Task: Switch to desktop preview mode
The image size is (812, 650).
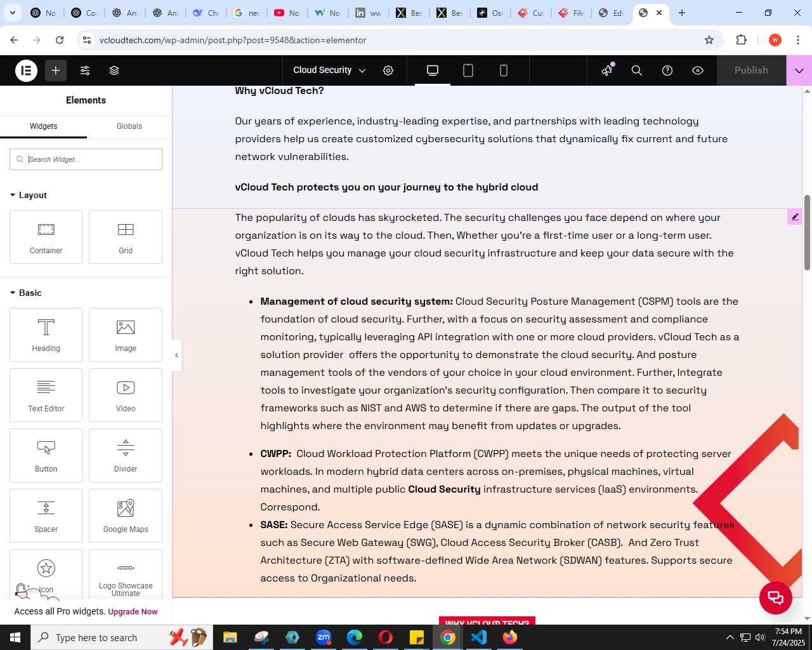Action: pos(433,70)
